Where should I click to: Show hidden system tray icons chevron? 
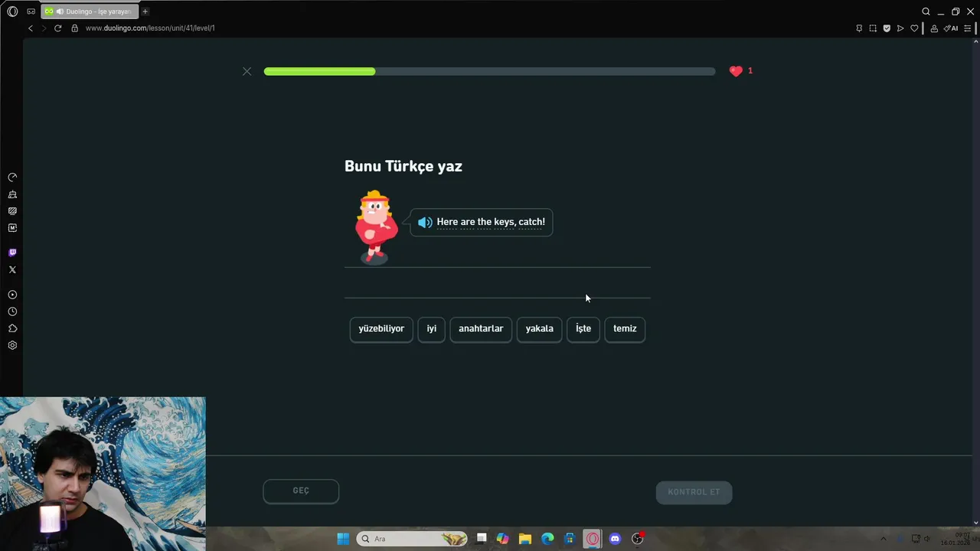pos(883,539)
